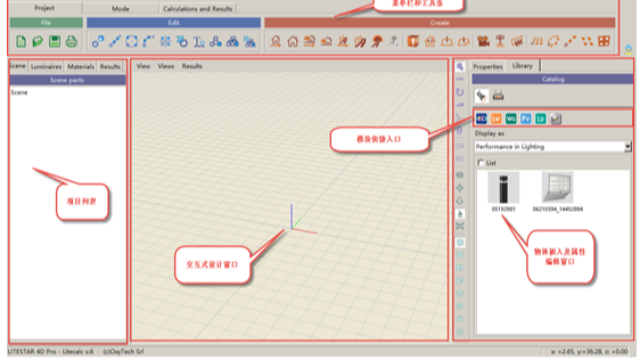Image resolution: width=640 pixels, height=360 pixels.
Task: Click the orange door-panel Create icon
Action: (x=413, y=41)
